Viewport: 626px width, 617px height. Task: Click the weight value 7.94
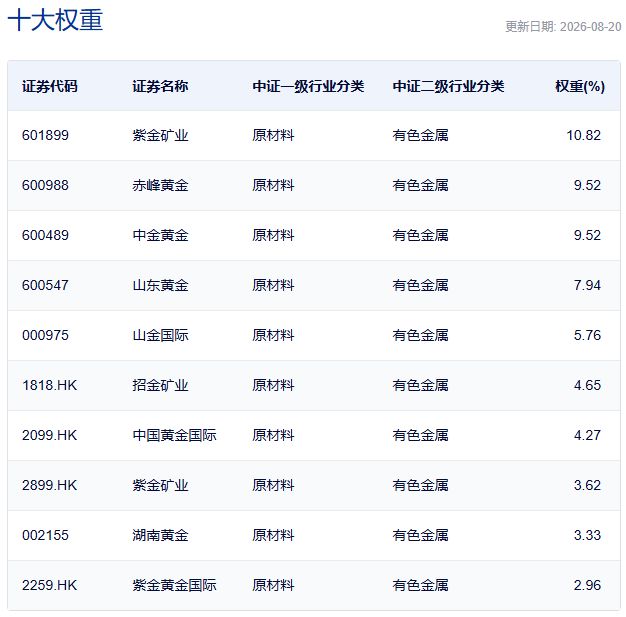[587, 285]
